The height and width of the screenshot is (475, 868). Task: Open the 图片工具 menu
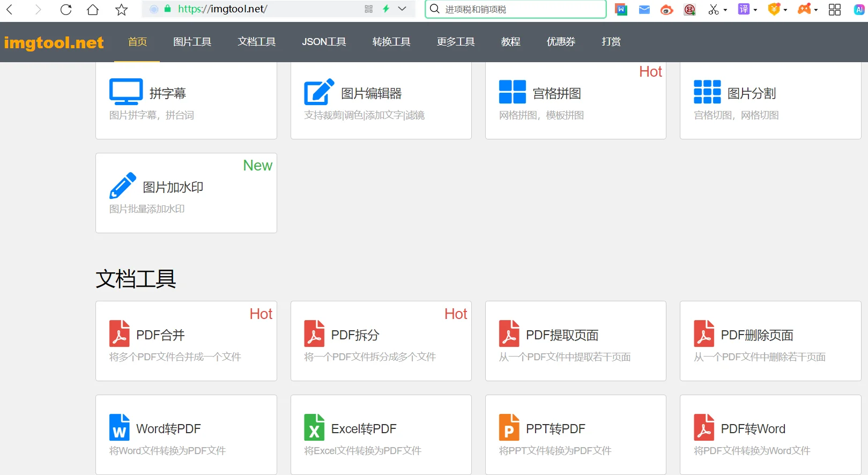pos(192,42)
